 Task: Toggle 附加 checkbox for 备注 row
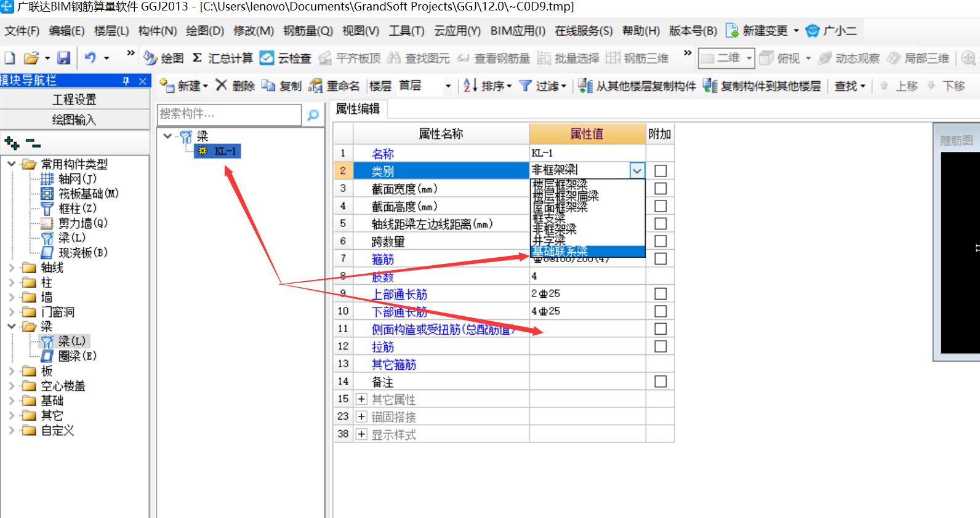[x=661, y=381]
